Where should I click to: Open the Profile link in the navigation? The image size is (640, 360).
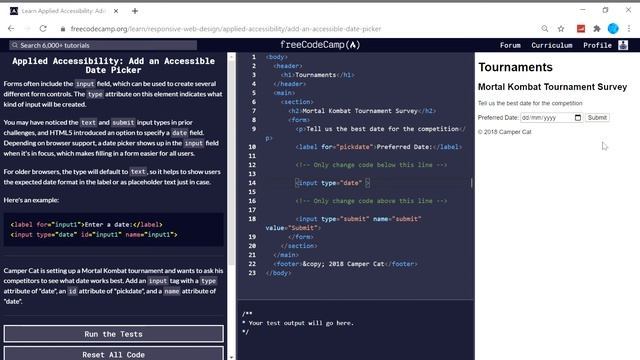(x=598, y=45)
